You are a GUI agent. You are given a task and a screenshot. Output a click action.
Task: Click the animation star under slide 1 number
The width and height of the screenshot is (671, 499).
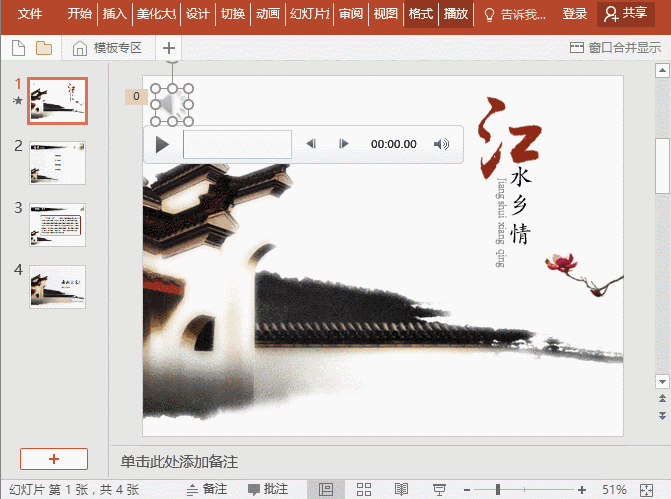[x=18, y=101]
